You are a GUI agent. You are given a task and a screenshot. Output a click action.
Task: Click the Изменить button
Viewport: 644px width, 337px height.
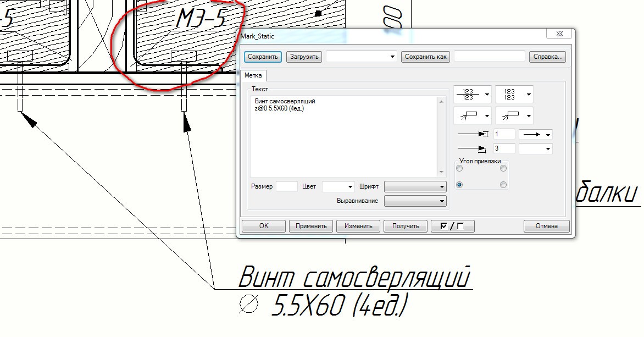358,226
